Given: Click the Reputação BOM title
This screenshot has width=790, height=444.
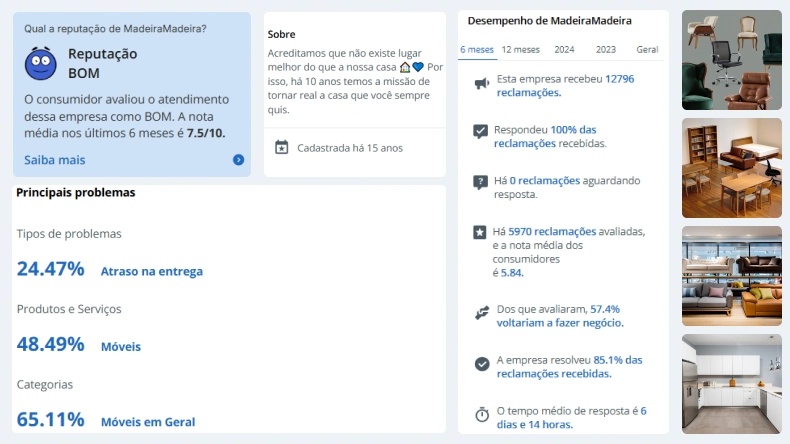Looking at the screenshot, I should [x=103, y=64].
